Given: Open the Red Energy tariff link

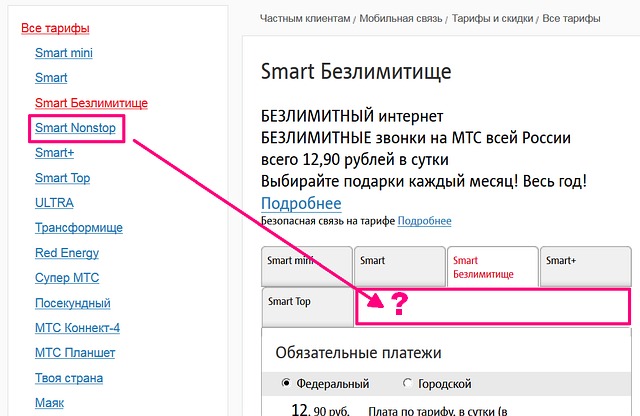Looking at the screenshot, I should [x=67, y=253].
